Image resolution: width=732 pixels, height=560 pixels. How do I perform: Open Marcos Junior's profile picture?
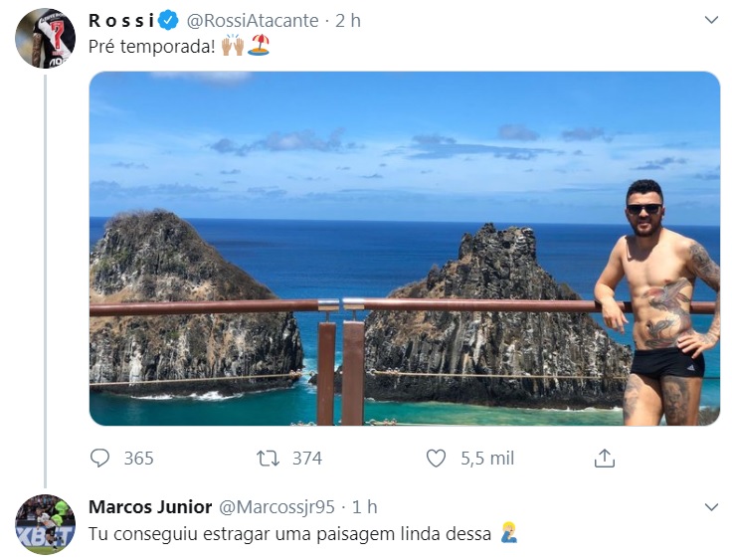click(x=46, y=524)
